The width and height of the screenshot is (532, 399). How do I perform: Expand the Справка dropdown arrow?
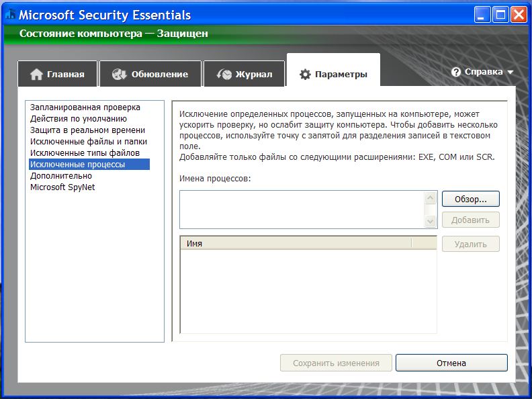(511, 73)
